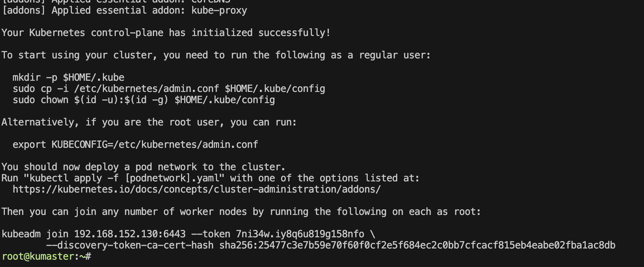Click the root@kumaster shell prompt
The width and height of the screenshot is (644, 267).
click(46, 257)
